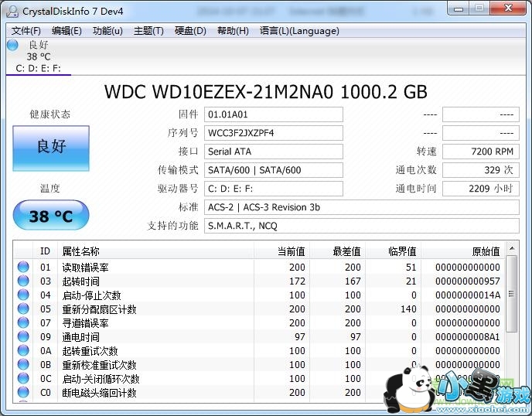Image resolution: width=532 pixels, height=416 pixels.
Task: Click the disk title WDC WD10EZEX-21M2NA0 1000.2 GB
Action: pos(266,91)
